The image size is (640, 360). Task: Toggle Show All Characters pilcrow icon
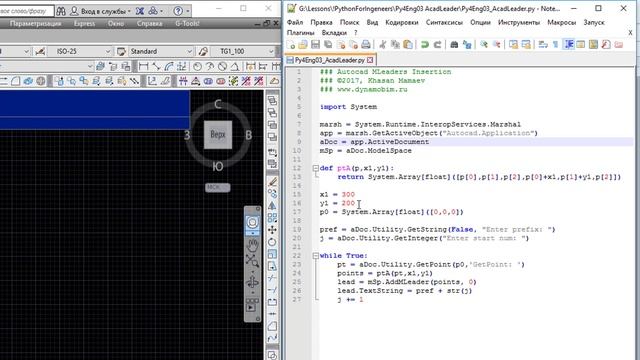tap(556, 44)
